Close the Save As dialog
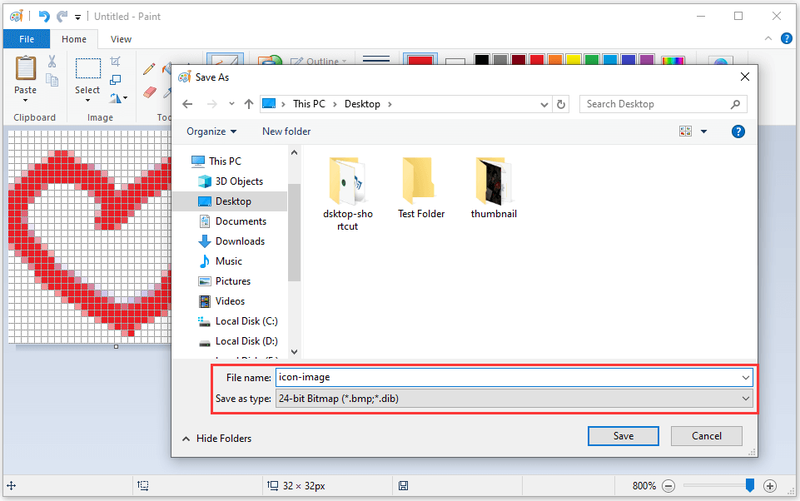 coord(745,77)
